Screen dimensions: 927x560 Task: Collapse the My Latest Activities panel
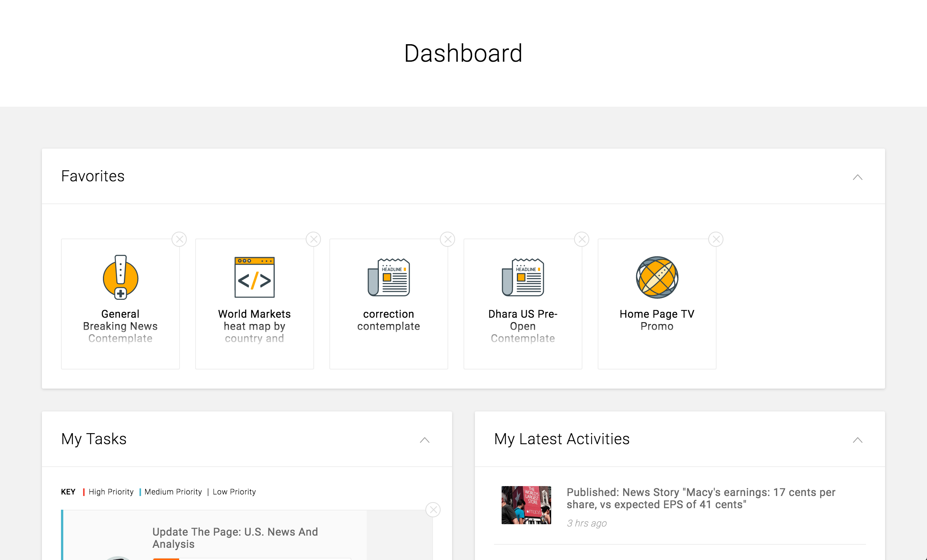857,440
